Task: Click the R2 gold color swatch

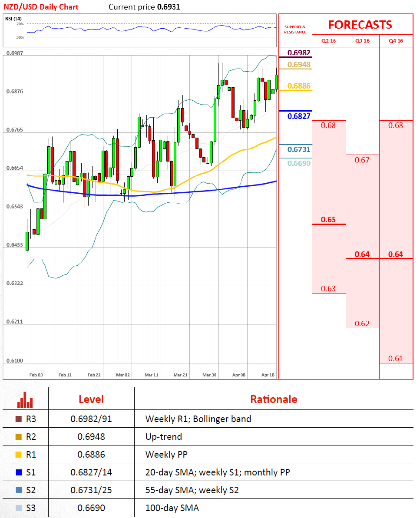Action: pos(19,437)
